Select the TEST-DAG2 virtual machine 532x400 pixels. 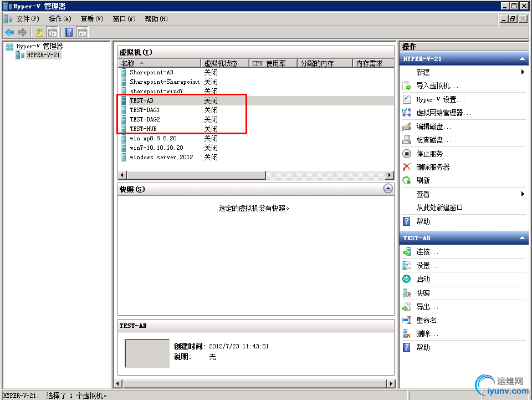tap(145, 119)
